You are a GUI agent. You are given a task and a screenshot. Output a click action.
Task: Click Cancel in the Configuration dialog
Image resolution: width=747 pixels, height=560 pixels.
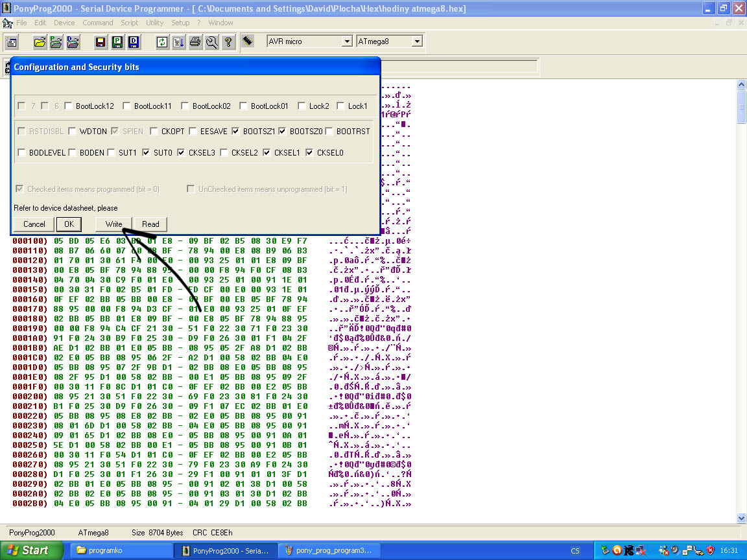click(34, 224)
